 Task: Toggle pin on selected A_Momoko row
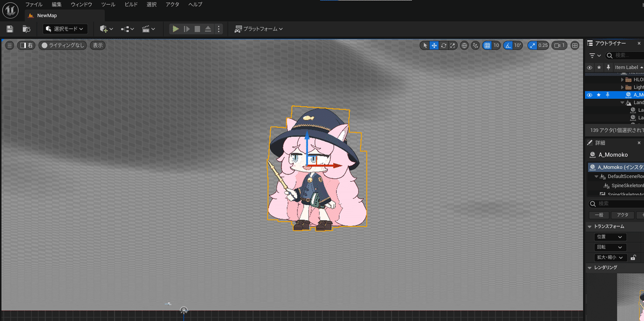click(608, 94)
